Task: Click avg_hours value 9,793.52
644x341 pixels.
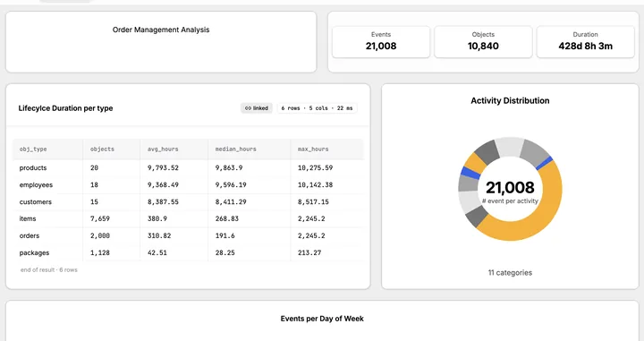Action: tap(163, 167)
